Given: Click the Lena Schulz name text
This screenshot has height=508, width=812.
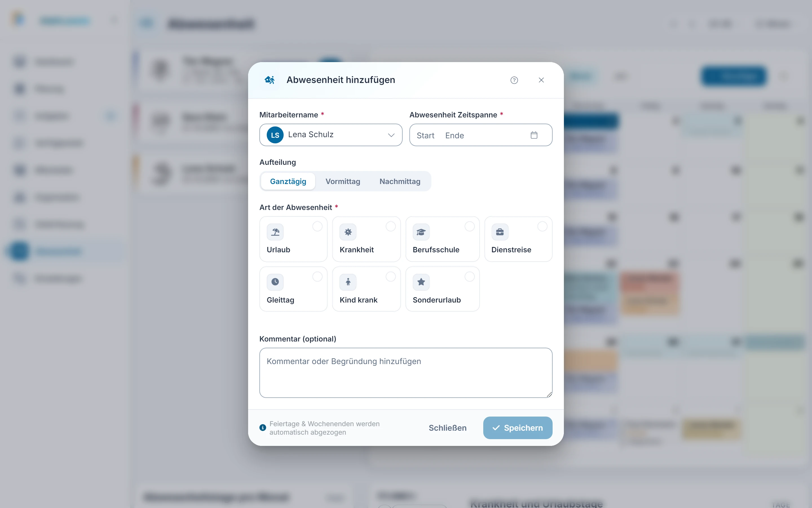Looking at the screenshot, I should coord(310,134).
